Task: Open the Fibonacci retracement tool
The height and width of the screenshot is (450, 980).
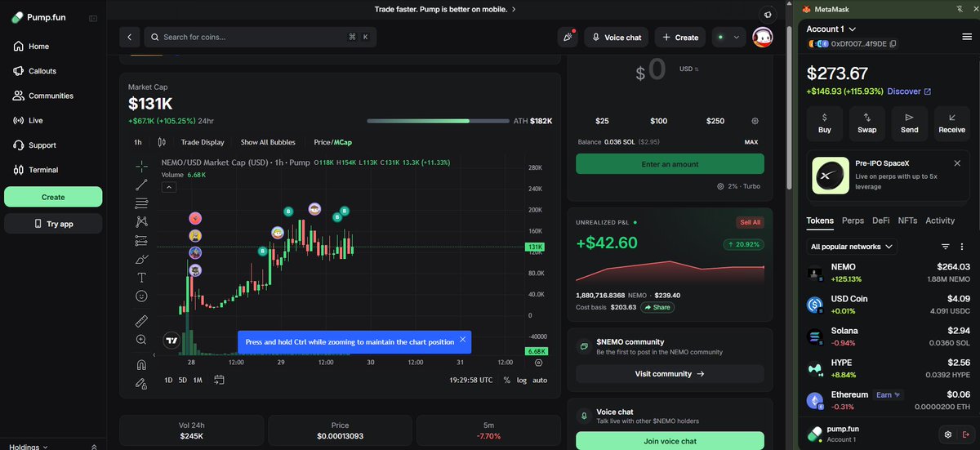Action: click(x=141, y=203)
